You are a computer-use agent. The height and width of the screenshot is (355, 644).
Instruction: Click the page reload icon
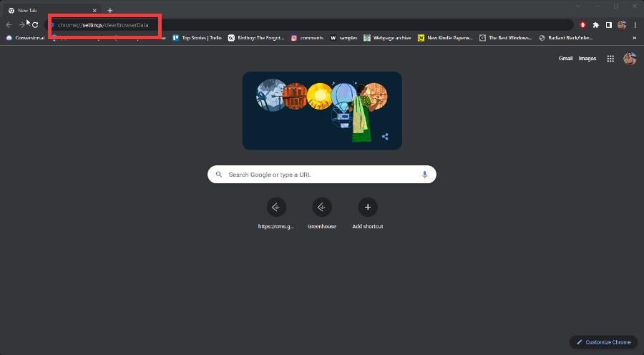(35, 25)
